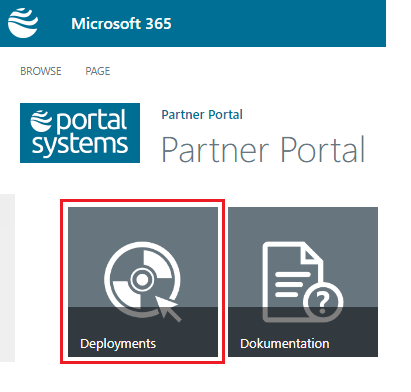Screen dimensions: 411x392
Task: Switch to the BROWSE ribbon tab
Action: 41,71
